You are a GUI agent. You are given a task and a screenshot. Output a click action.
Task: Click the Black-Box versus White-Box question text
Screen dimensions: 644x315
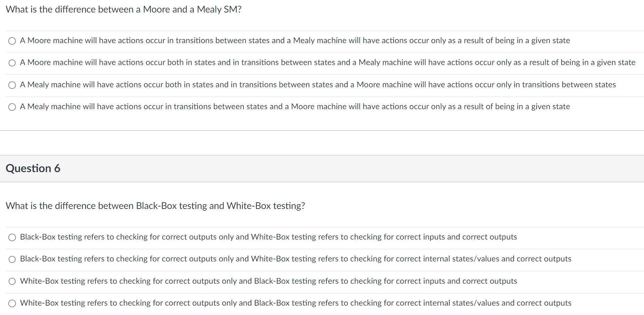[155, 206]
